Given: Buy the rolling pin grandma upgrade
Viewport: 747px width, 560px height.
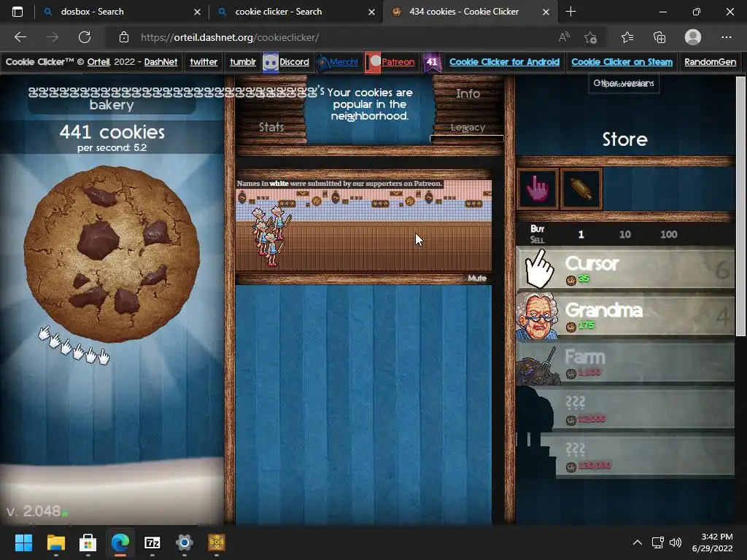Looking at the screenshot, I should pyautogui.click(x=581, y=189).
